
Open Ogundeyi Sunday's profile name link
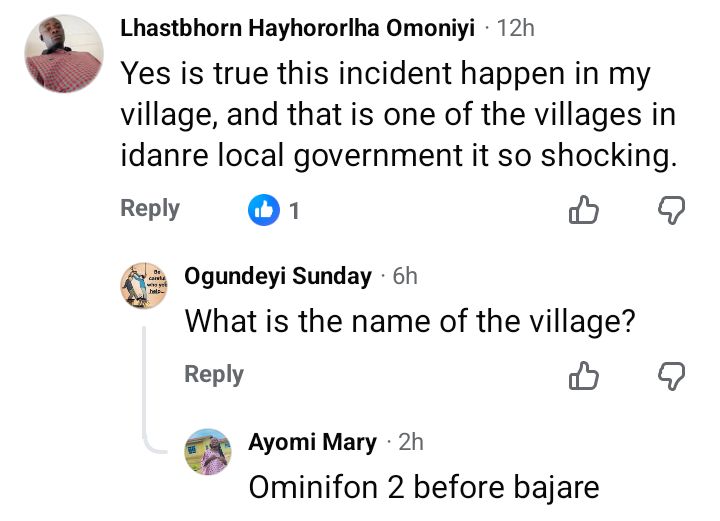click(278, 277)
